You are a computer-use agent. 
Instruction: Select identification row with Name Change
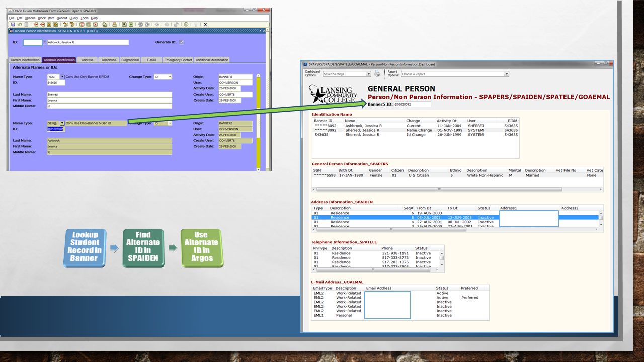(x=416, y=130)
